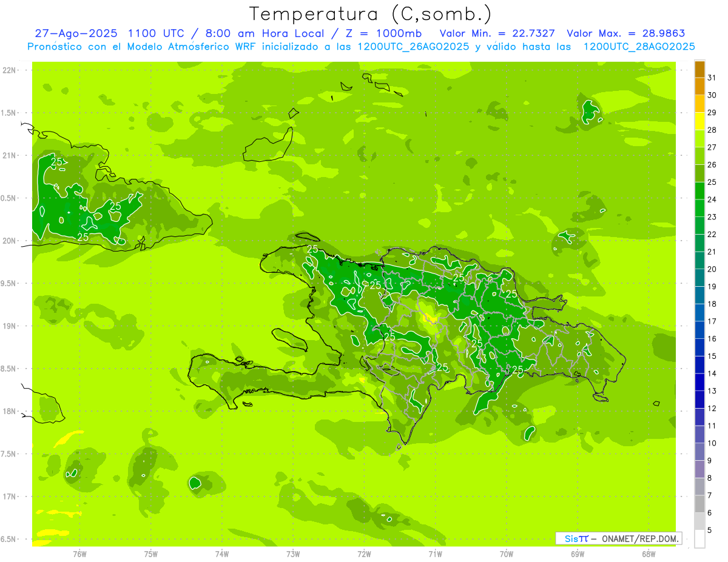This screenshot has height=562, width=728.
Task: Click legend value 31
Action: click(x=712, y=78)
